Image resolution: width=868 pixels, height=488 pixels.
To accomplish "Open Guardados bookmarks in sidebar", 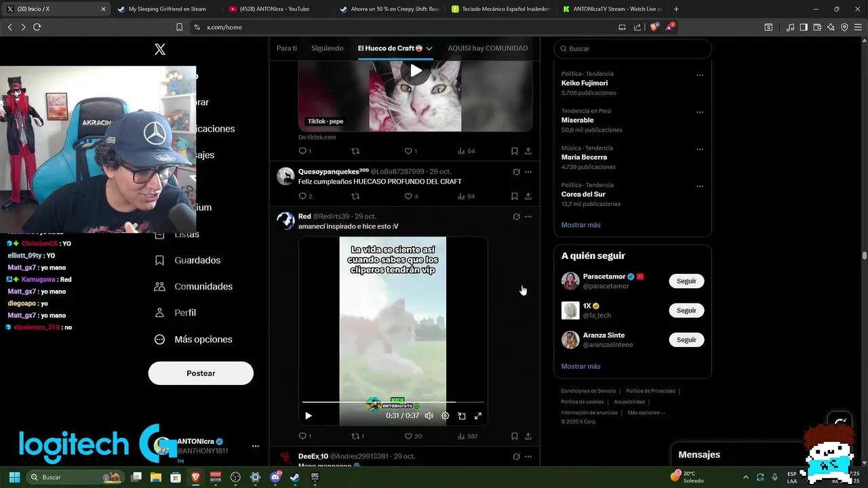I will tap(188, 260).
